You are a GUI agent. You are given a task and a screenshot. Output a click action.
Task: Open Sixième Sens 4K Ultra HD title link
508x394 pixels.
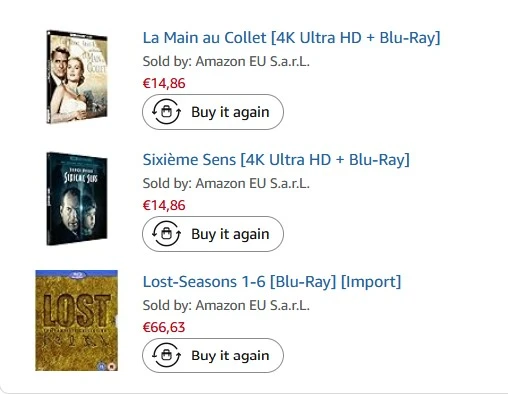click(x=276, y=160)
